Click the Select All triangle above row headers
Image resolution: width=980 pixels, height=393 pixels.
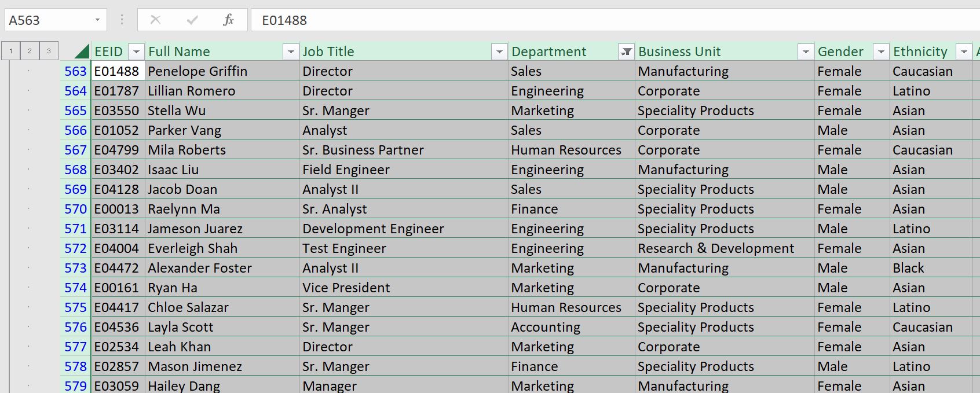pos(81,51)
